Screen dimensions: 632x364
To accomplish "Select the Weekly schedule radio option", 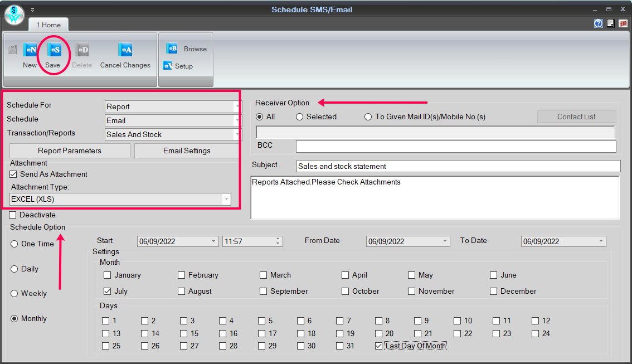I will point(14,294).
